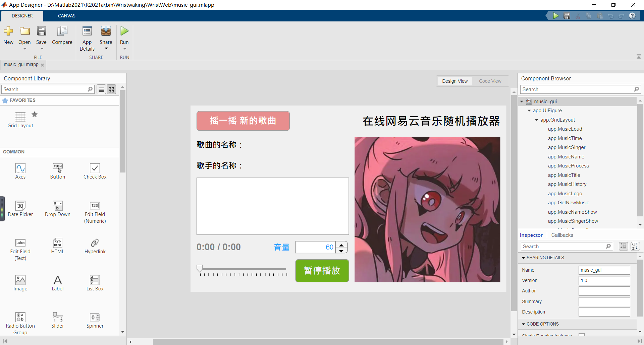Select the Edit Field (Numeric) component
Image resolution: width=644 pixels, height=345 pixels.
95,212
